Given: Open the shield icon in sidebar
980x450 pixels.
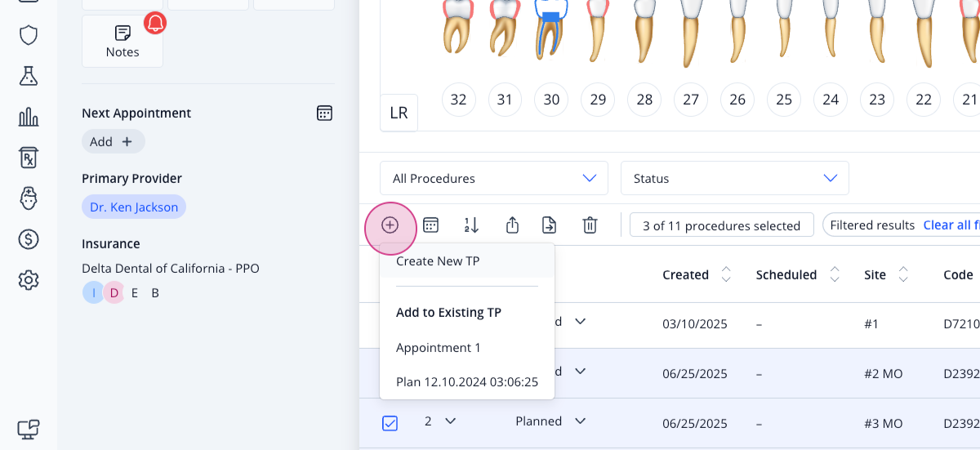Looking at the screenshot, I should point(29,35).
